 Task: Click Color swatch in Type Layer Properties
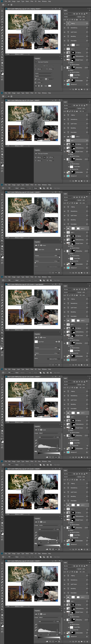pyautogui.click(x=50, y=86)
